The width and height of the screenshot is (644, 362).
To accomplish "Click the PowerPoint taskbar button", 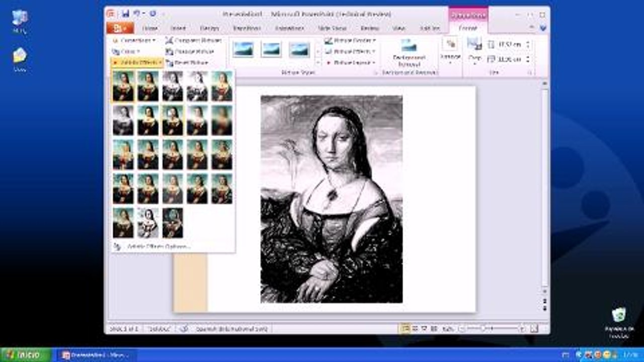I will pyautogui.click(x=96, y=355).
